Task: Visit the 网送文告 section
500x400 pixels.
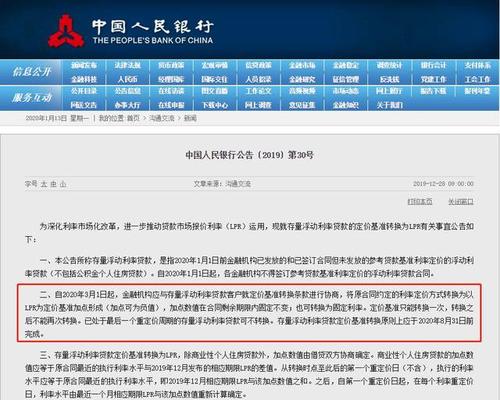Action: click(84, 105)
